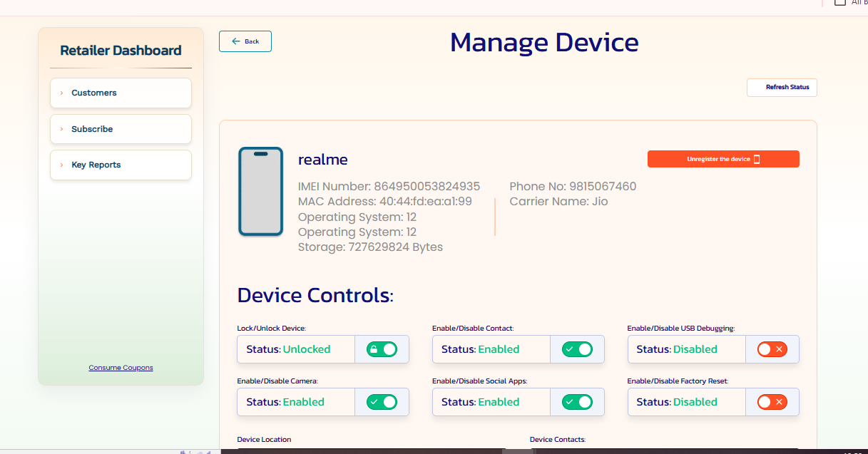
Task: Click the Device Contacts label
Action: pyautogui.click(x=558, y=440)
